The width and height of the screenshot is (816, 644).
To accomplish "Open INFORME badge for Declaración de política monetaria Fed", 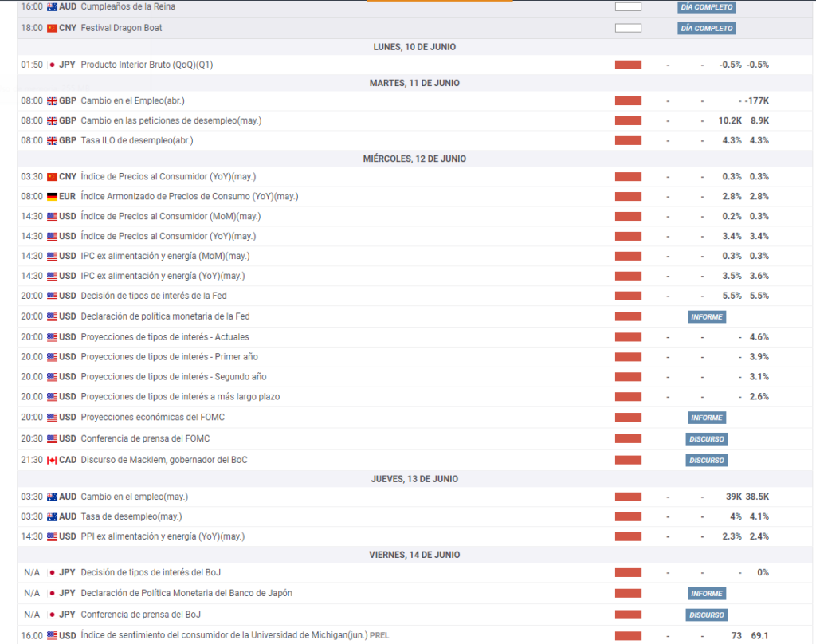I will [706, 316].
